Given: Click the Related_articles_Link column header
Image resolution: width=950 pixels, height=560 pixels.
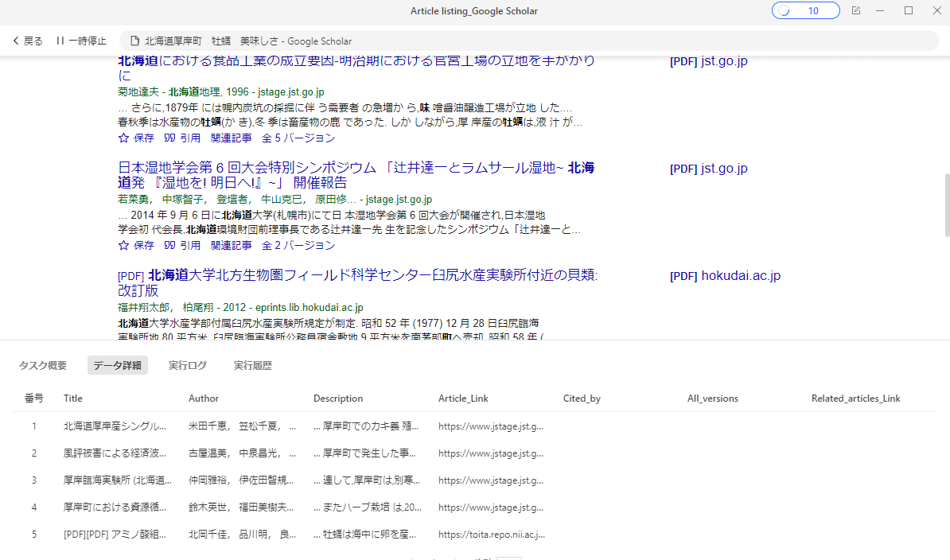Looking at the screenshot, I should [x=855, y=399].
